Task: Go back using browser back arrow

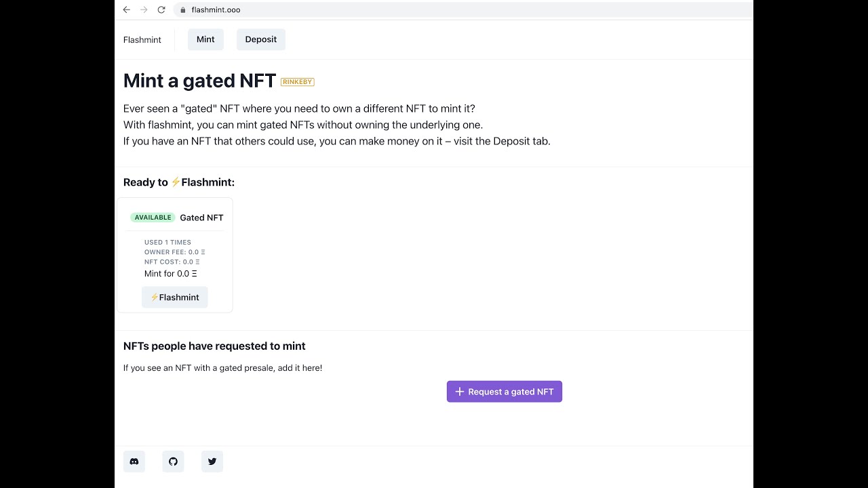Action: [126, 9]
